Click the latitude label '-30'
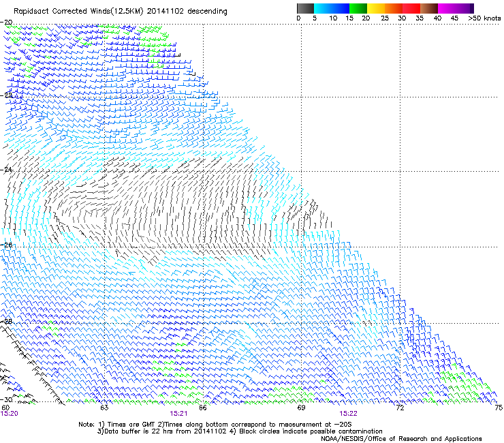 pos(6,399)
